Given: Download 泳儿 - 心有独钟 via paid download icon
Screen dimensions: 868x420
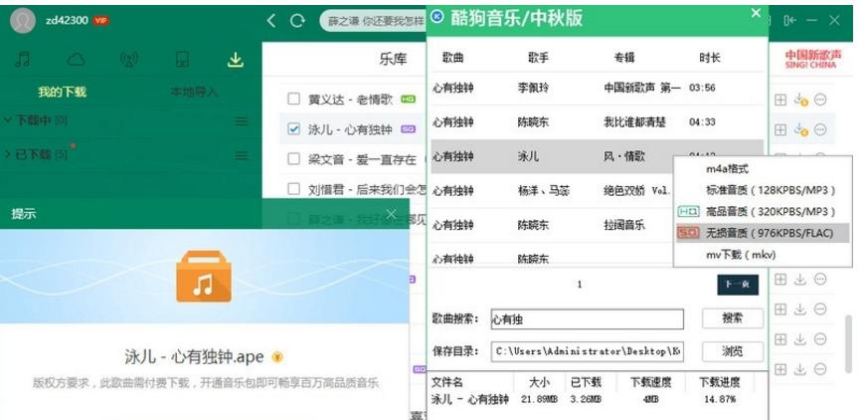Looking at the screenshot, I should (x=800, y=129).
